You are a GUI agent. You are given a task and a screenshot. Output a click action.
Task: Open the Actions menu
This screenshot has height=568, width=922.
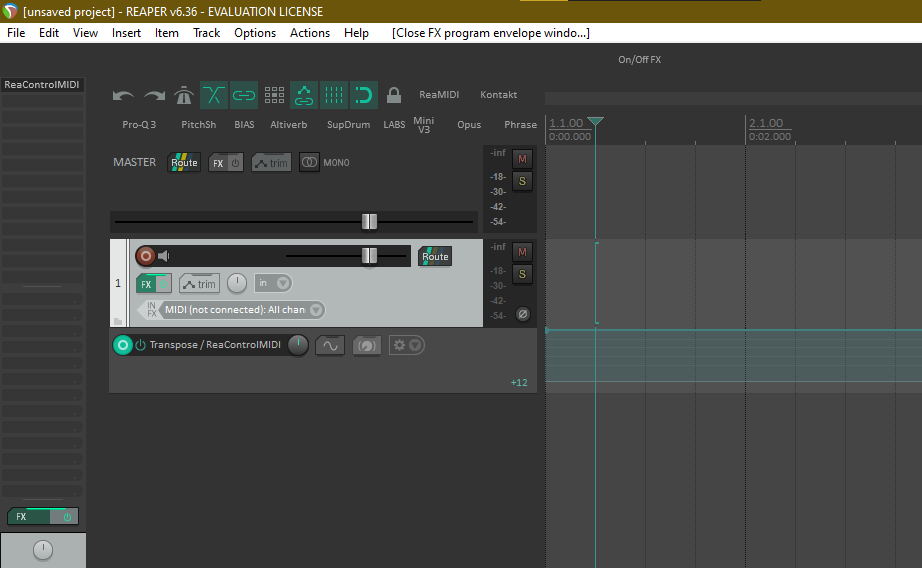pos(310,33)
